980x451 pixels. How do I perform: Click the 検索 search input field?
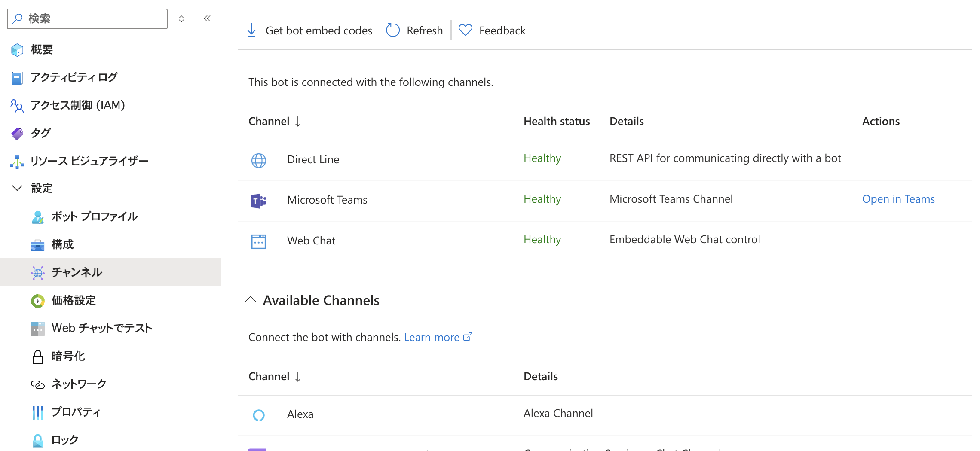pos(95,19)
